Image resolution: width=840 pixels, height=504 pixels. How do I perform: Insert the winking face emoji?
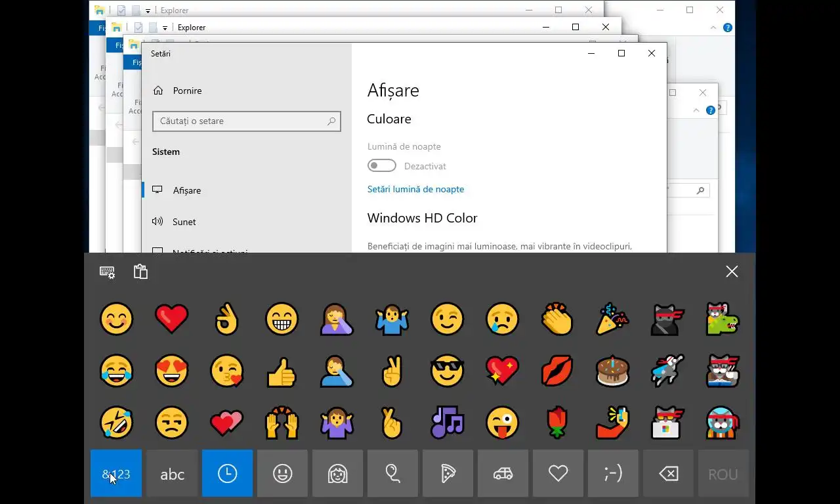pyautogui.click(x=447, y=320)
